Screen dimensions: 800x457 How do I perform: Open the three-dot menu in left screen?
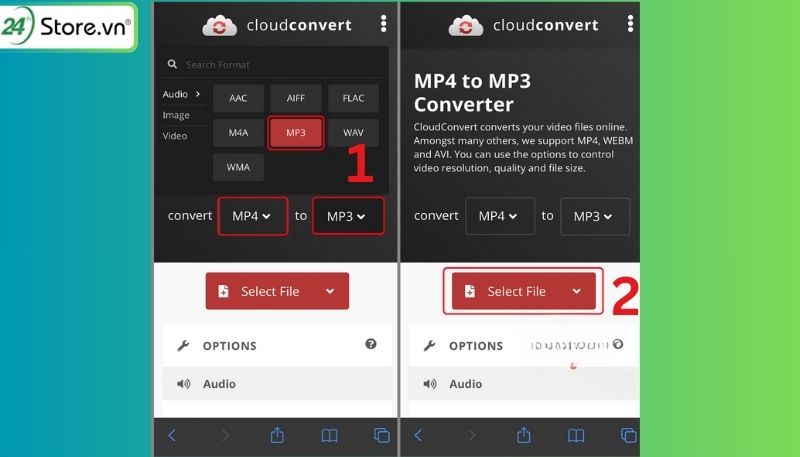(x=383, y=23)
